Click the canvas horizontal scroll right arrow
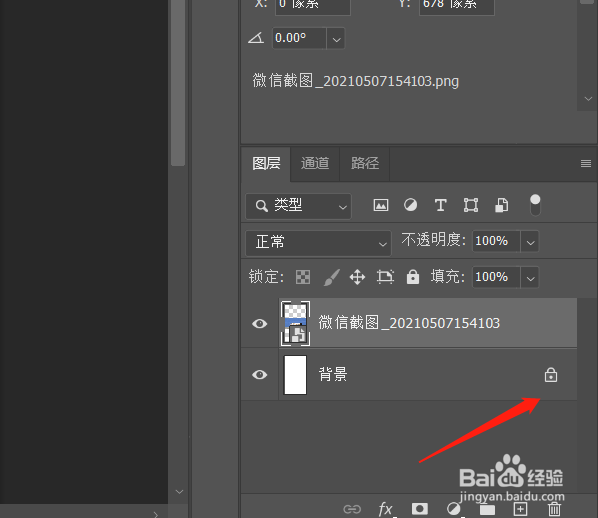Screen dimensions: 598x518 point(156,514)
